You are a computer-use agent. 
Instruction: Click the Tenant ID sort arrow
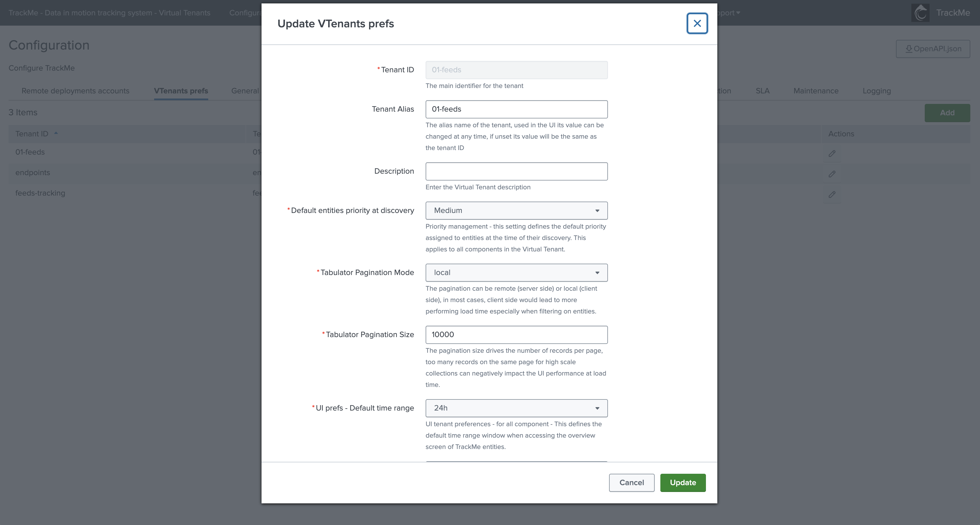coord(56,134)
